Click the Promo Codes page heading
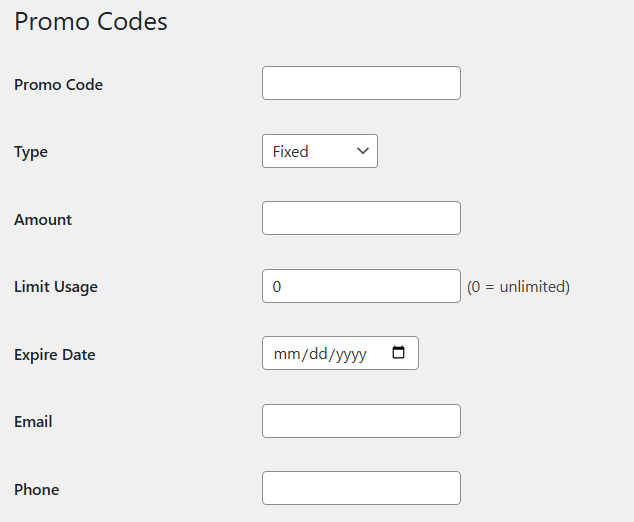 pyautogui.click(x=91, y=22)
